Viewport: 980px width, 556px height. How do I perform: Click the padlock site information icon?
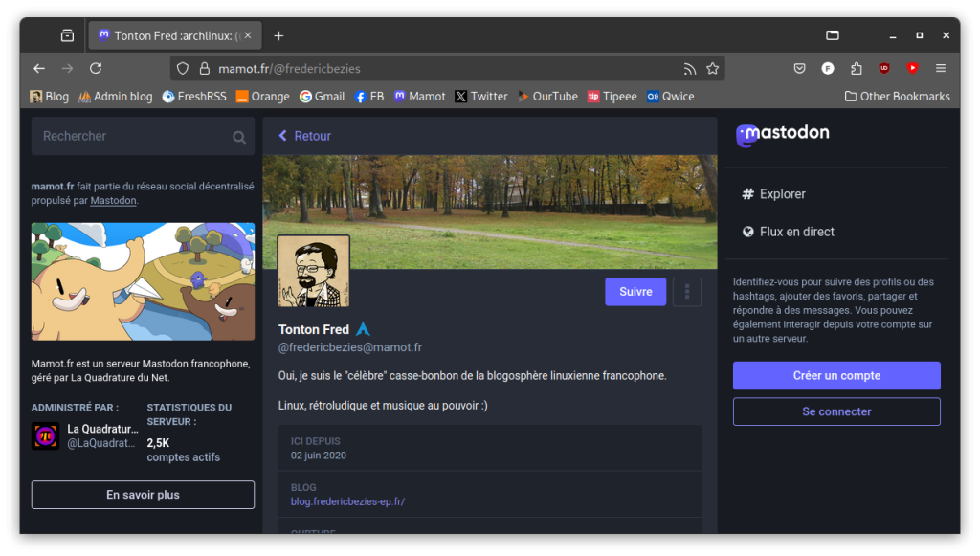205,69
